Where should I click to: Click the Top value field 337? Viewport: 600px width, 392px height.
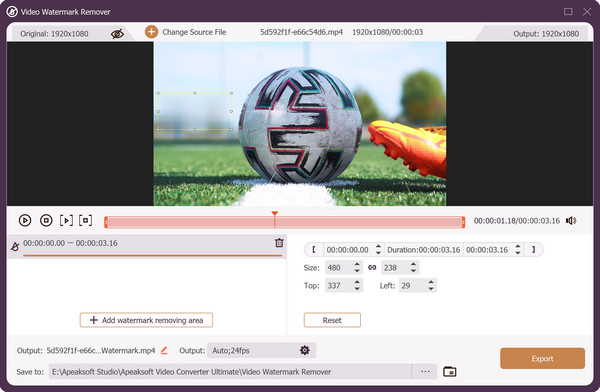click(x=339, y=286)
